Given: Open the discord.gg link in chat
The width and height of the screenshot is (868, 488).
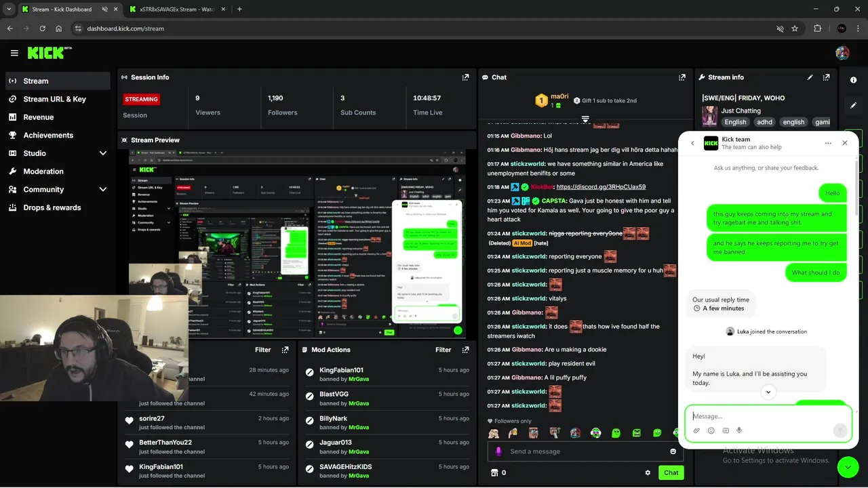Looking at the screenshot, I should pyautogui.click(x=601, y=187).
